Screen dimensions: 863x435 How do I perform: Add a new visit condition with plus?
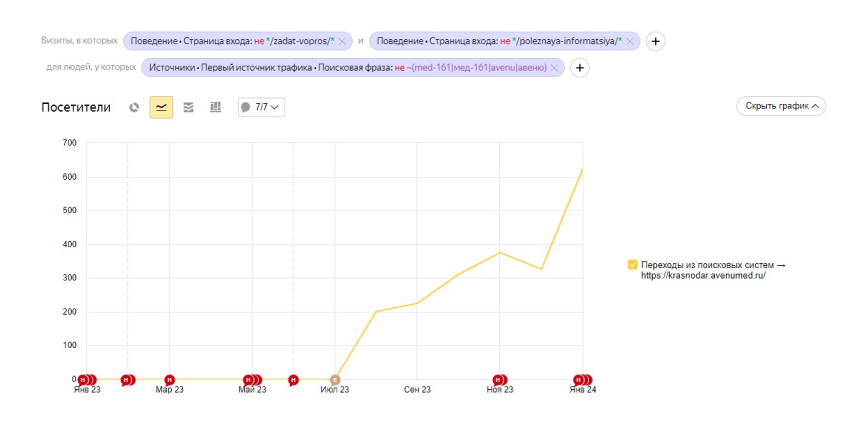click(x=655, y=41)
